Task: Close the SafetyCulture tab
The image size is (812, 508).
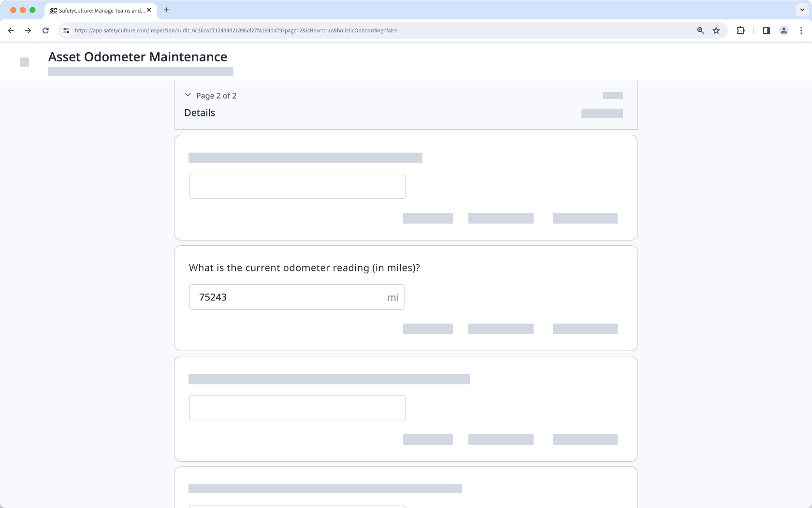Action: point(149,10)
